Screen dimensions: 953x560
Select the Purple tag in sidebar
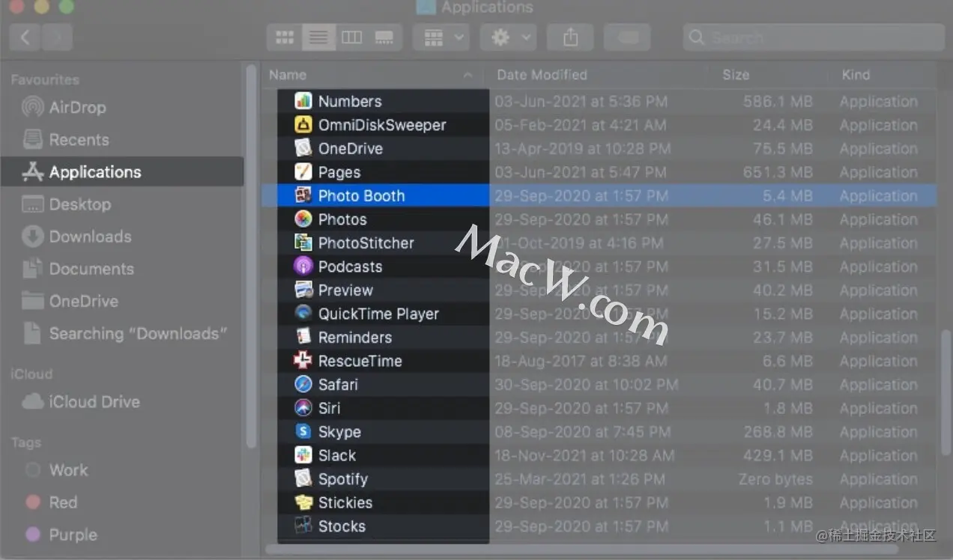[73, 535]
